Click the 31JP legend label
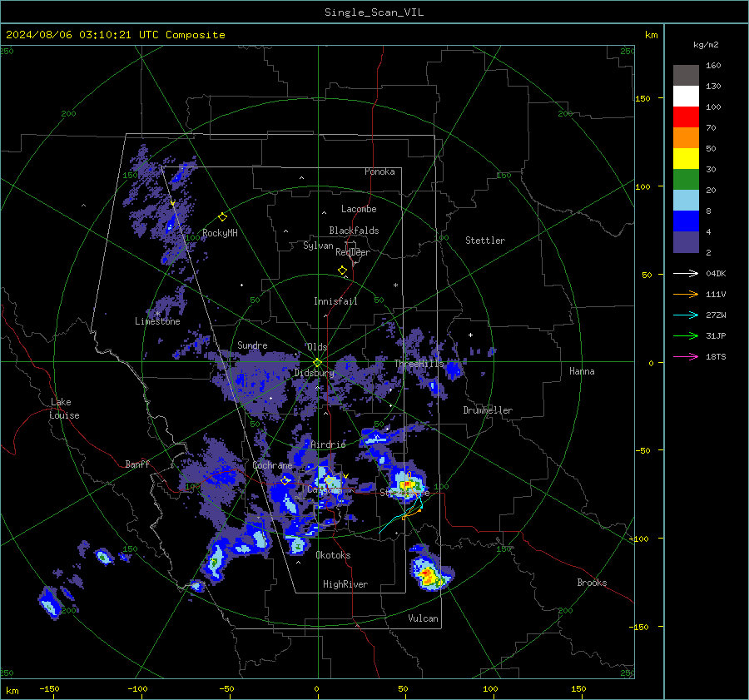This screenshot has height=700, width=749. click(x=716, y=336)
